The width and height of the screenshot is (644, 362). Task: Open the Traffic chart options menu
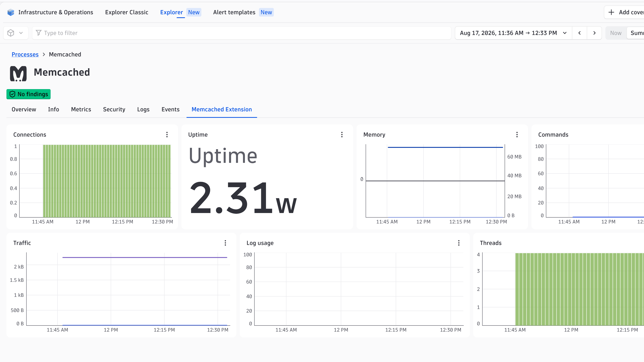225,243
